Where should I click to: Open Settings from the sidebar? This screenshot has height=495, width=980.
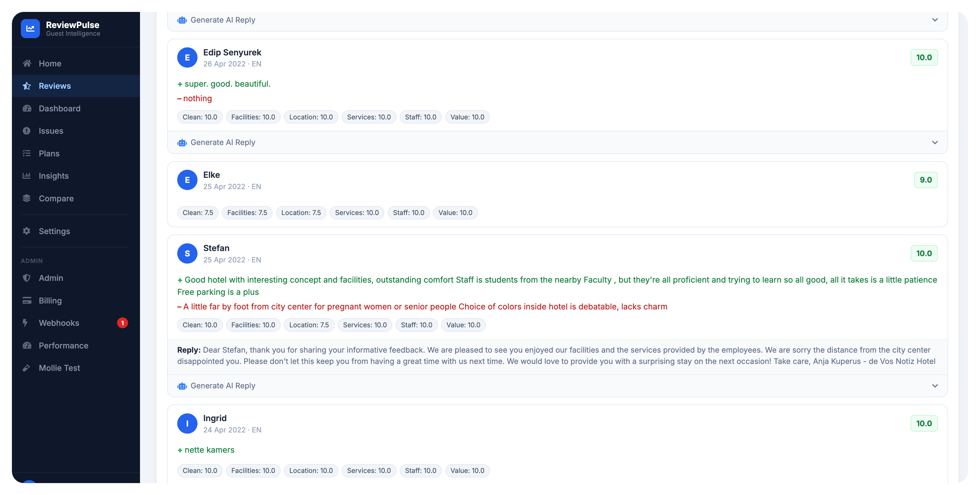tap(76, 231)
